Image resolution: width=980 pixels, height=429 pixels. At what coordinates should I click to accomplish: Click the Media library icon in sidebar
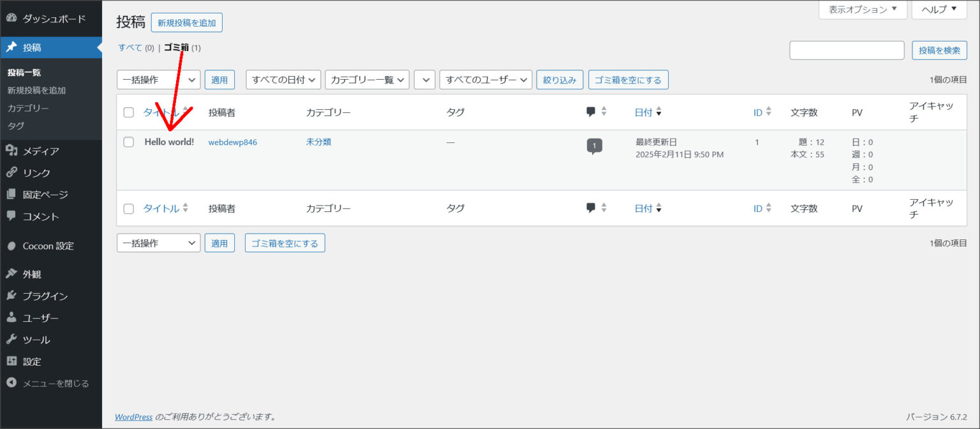point(11,151)
